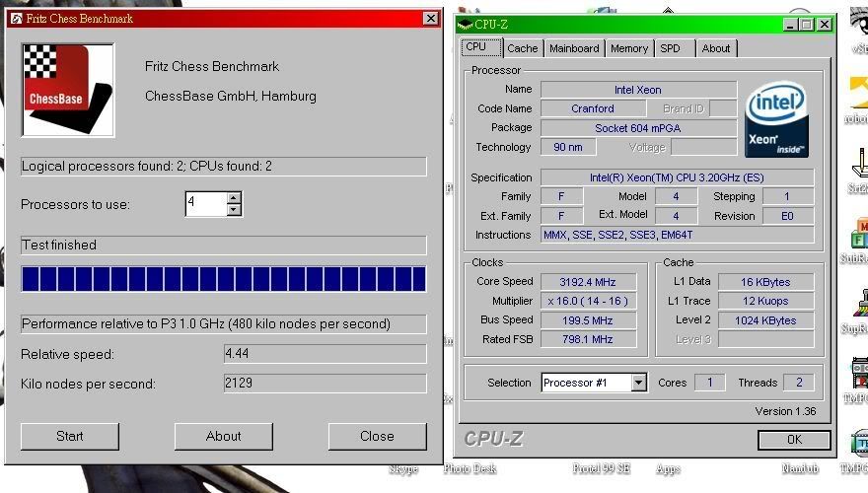Viewport: 868px width, 493px height.
Task: Click the Relative speed value 4.44
Action: (325, 354)
